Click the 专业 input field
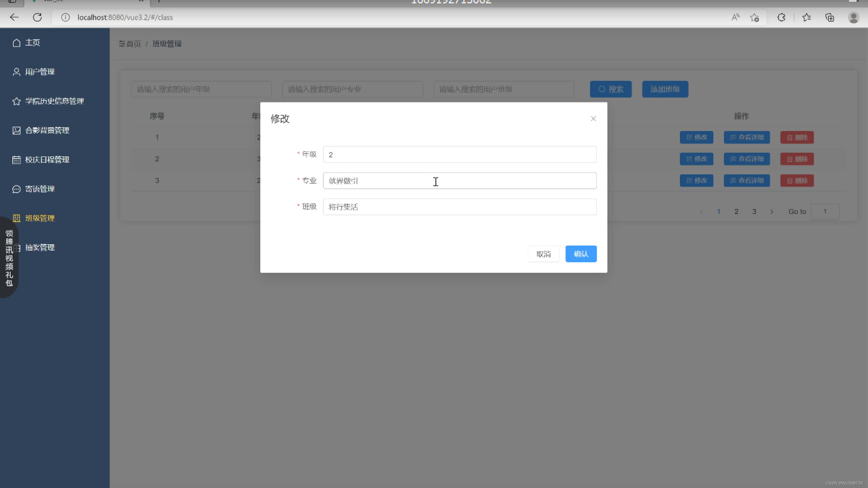 pos(460,181)
